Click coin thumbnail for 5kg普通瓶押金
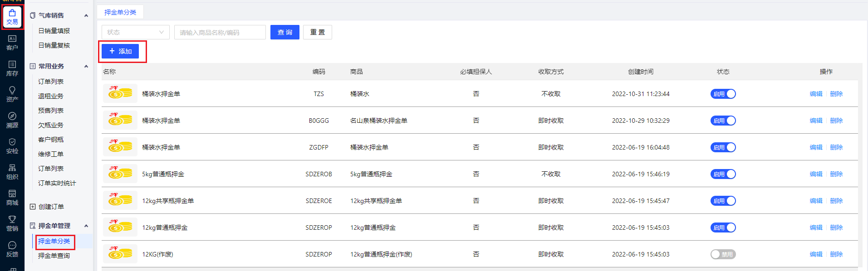The image size is (868, 271). pos(120,174)
